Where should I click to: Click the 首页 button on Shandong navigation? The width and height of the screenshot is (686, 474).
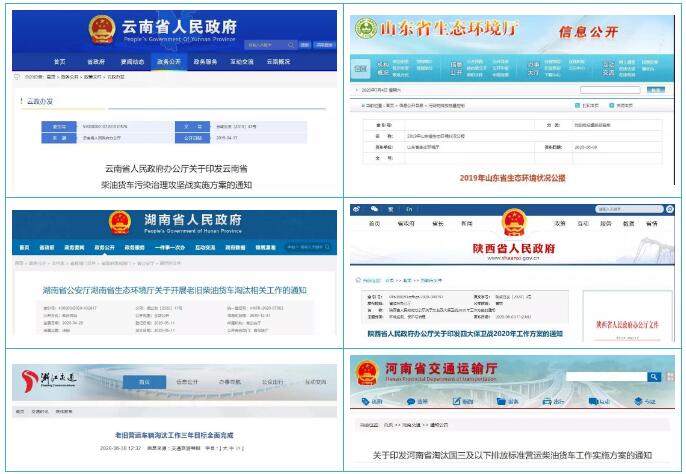pos(360,69)
